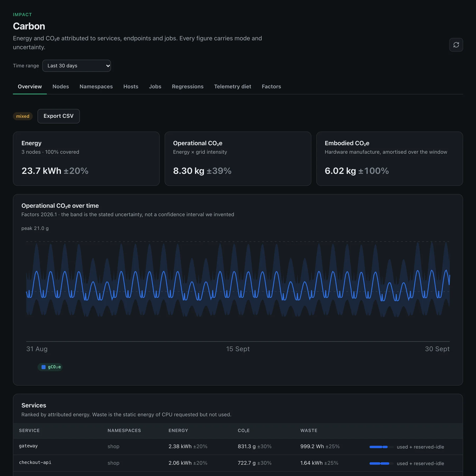476x476 pixels.
Task: Click the gateway waste progress bar
Action: [381, 447]
